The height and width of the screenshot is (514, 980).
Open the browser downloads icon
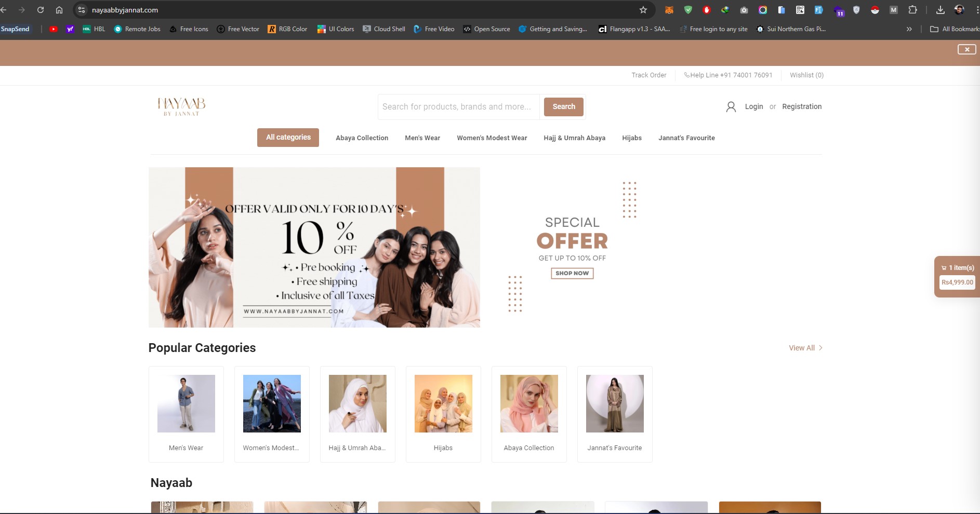click(x=940, y=10)
